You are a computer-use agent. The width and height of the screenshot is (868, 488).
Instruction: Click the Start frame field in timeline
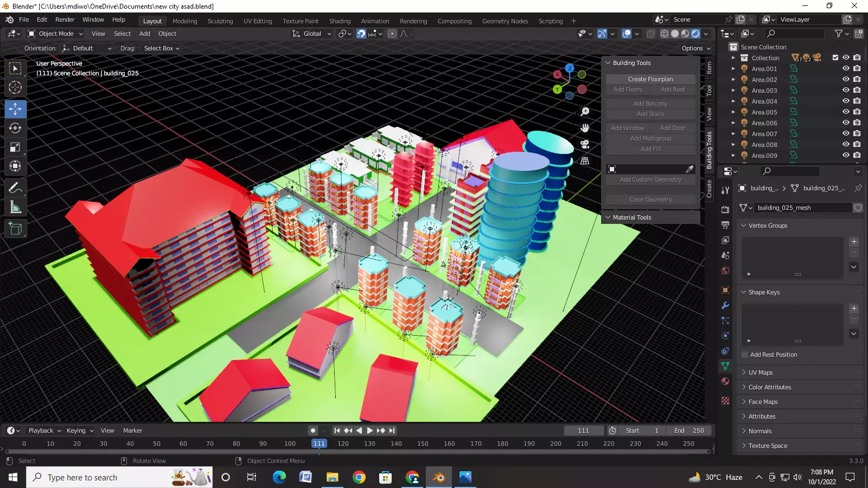642,431
